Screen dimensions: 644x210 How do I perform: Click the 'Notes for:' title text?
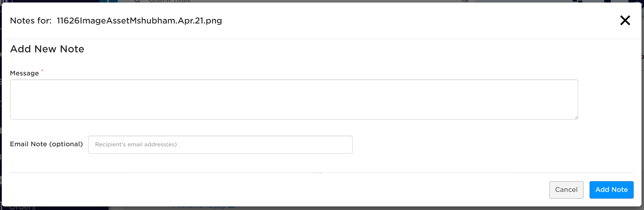[31, 21]
